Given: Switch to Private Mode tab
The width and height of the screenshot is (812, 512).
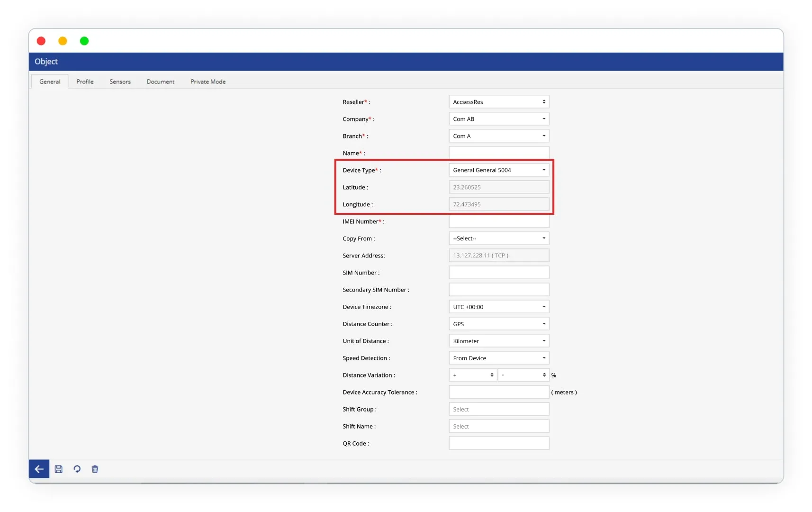Looking at the screenshot, I should click(208, 82).
